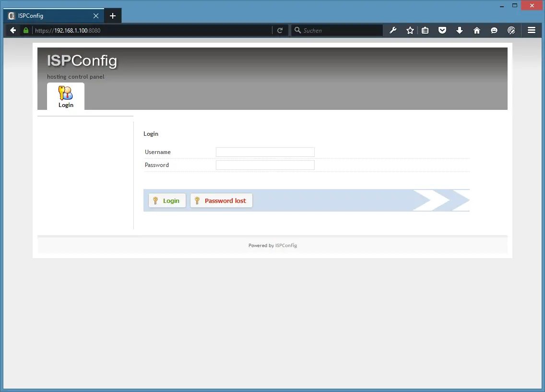This screenshot has width=545, height=392.
Task: Click the Username input field
Action: (265, 152)
